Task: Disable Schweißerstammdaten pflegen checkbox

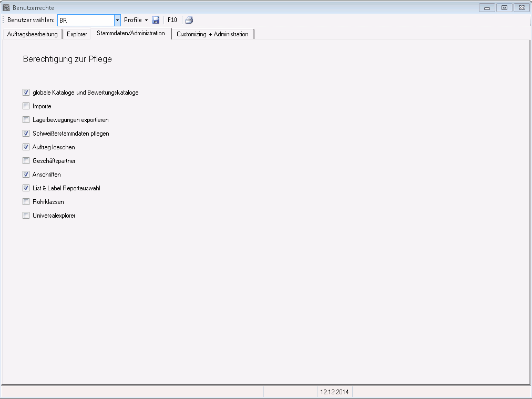Action: (26, 134)
